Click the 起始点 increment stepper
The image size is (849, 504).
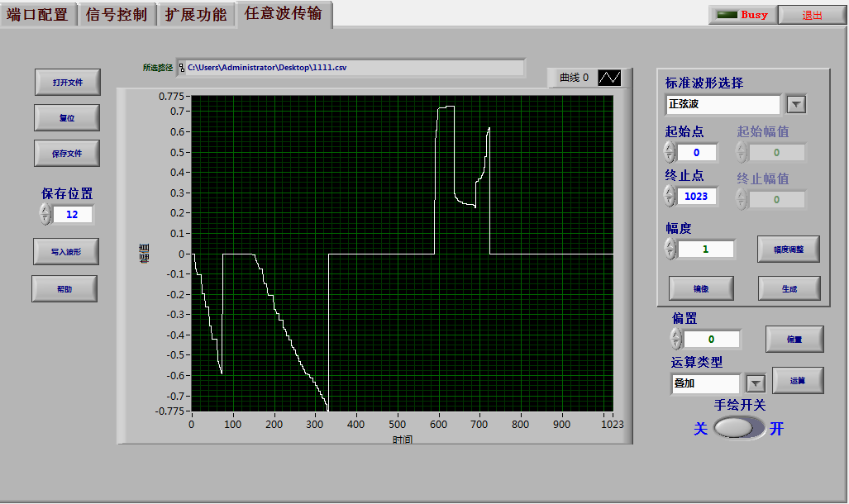tap(670, 148)
